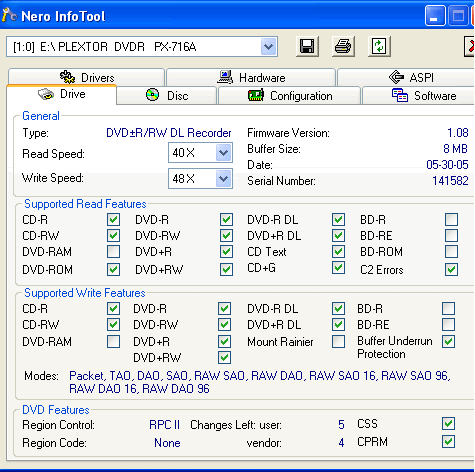
Task: Toggle the Buffer Underrun Protection checkbox
Action: pyautogui.click(x=448, y=341)
